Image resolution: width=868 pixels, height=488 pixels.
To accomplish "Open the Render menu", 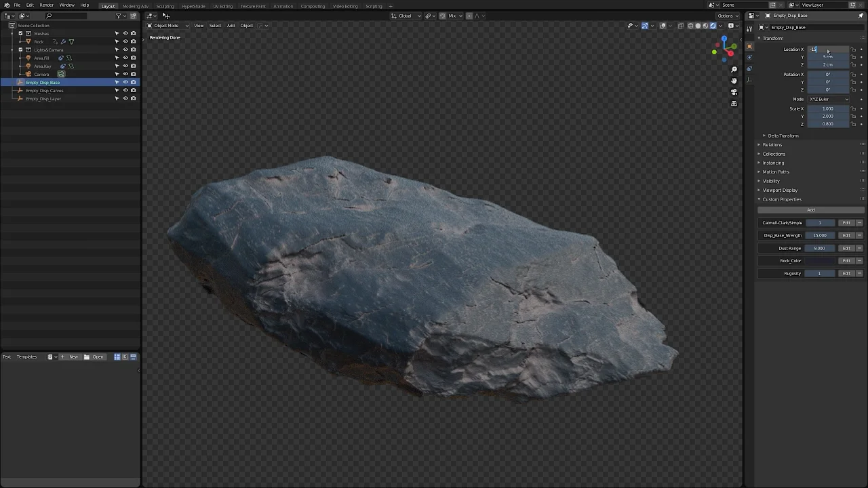I will tap(46, 6).
